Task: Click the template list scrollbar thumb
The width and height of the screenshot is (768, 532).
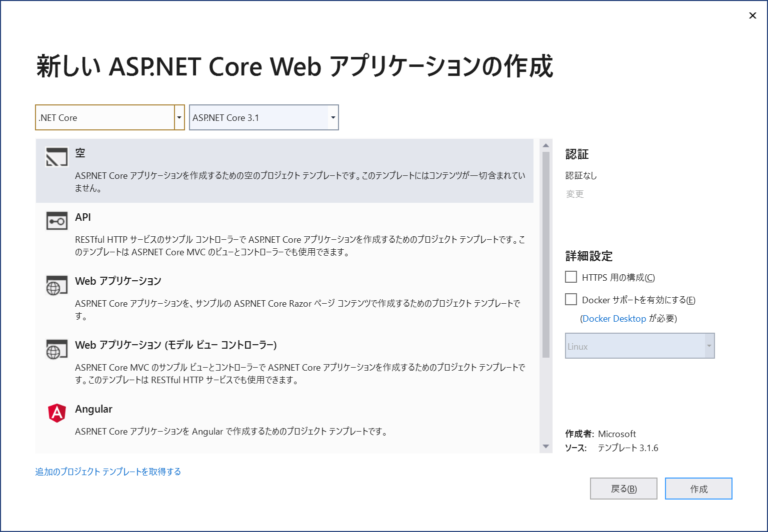Action: pos(546,255)
